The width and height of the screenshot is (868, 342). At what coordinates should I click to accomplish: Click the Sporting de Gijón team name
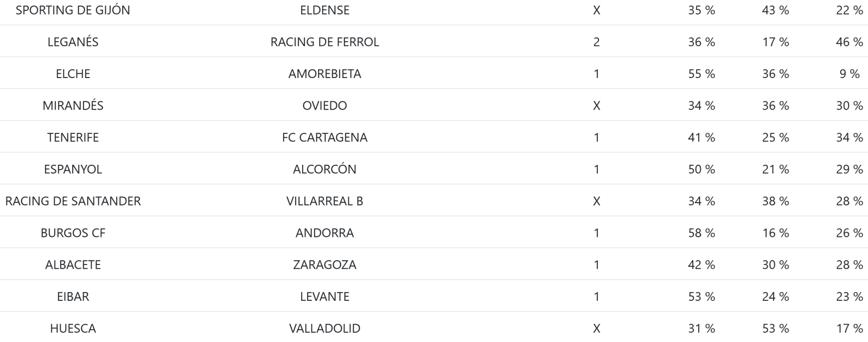point(73,10)
